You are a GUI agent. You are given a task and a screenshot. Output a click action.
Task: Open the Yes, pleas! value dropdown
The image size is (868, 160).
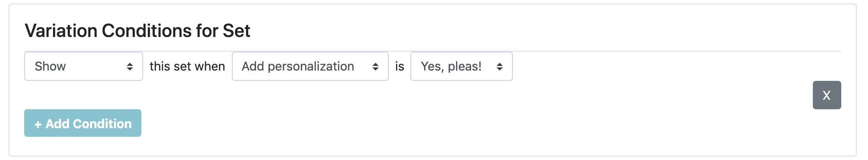pyautogui.click(x=462, y=66)
